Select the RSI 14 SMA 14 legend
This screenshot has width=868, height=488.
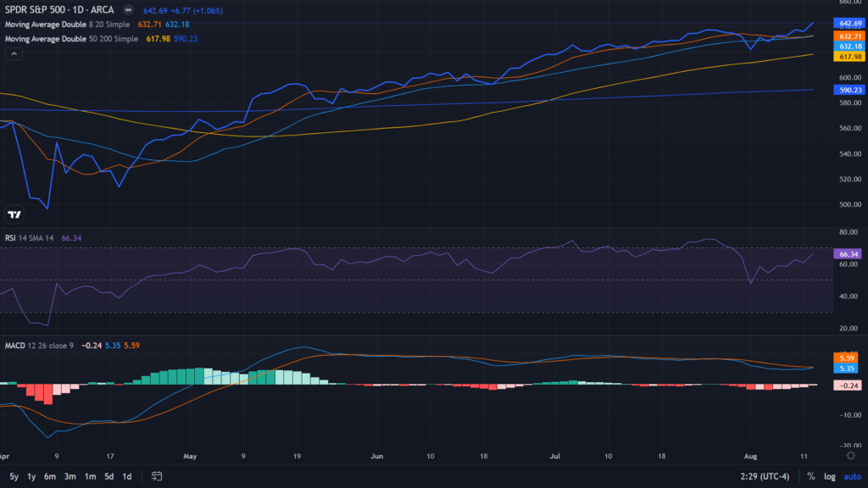[30, 238]
